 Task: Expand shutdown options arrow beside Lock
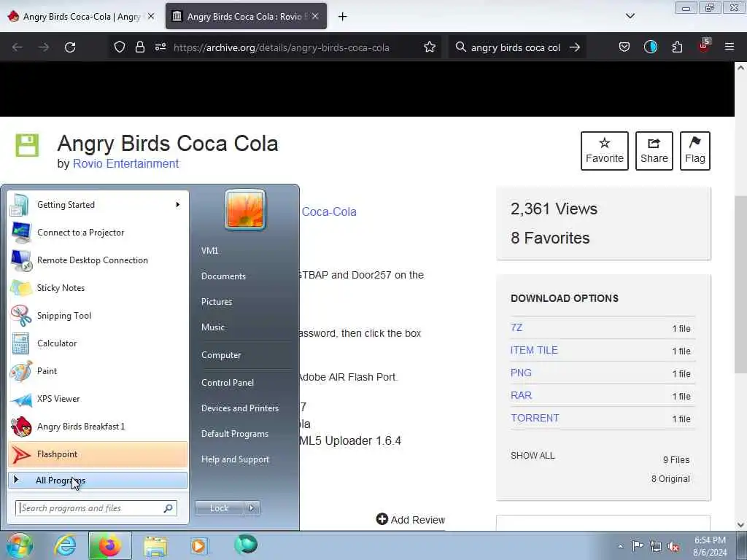(252, 508)
